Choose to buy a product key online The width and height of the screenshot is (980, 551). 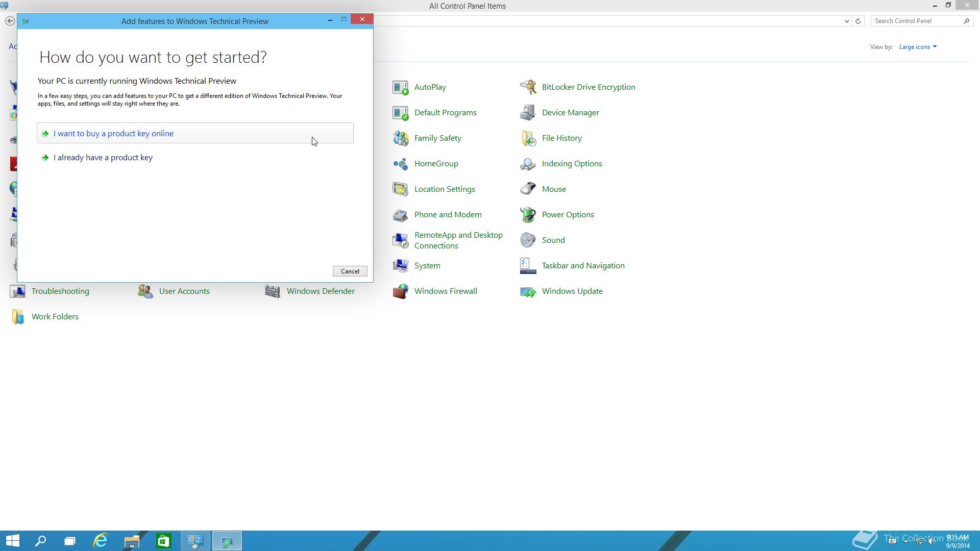(195, 133)
